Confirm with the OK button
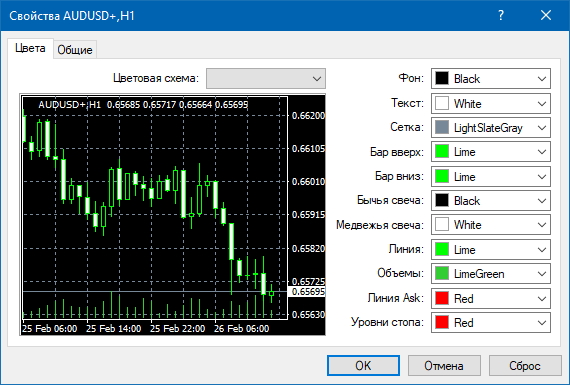 [x=363, y=365]
